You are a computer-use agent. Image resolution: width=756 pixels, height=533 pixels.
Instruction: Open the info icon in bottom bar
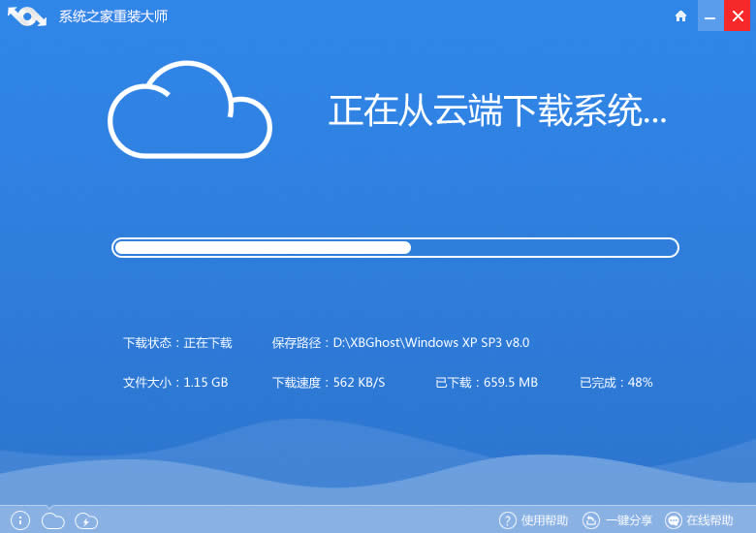coord(20,520)
